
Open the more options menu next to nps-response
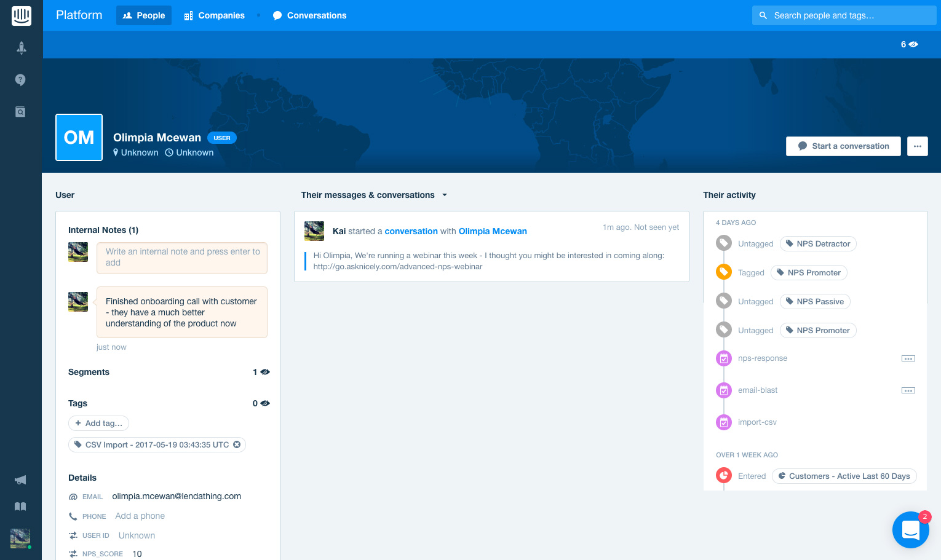tap(908, 358)
